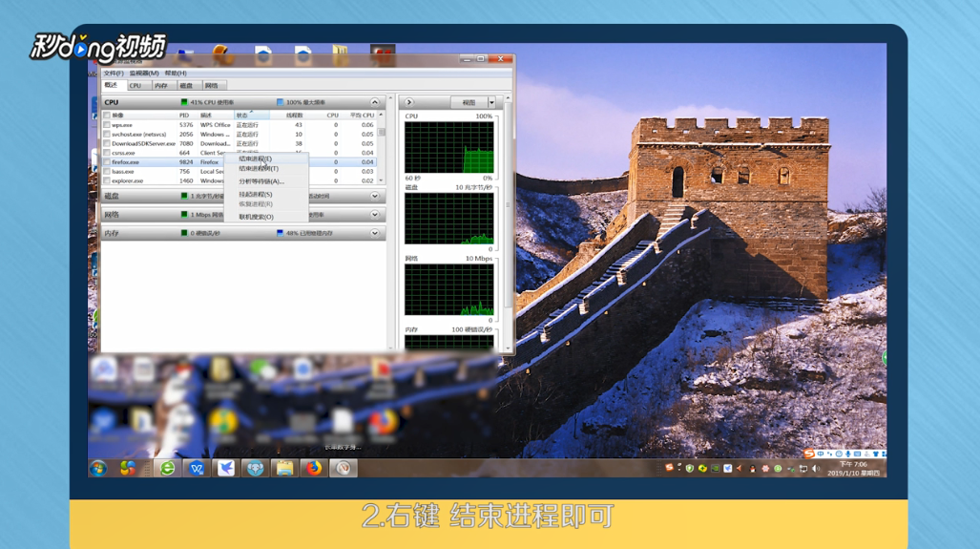980x549 pixels.
Task: Click the taskbar clock showing 7:06
Action: click(854, 469)
